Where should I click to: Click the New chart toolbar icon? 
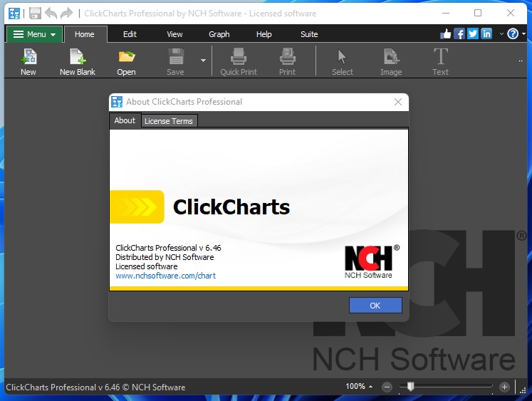28,62
